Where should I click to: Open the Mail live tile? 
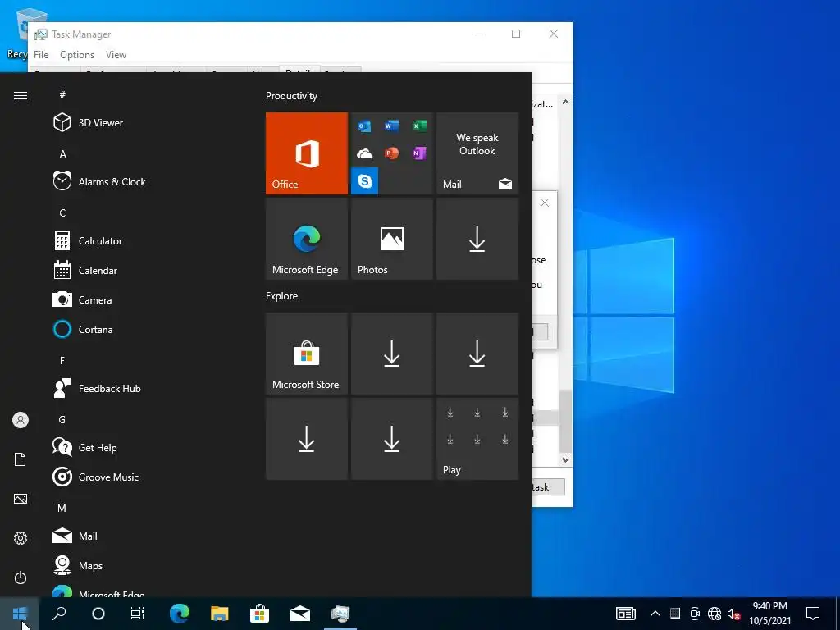pyautogui.click(x=477, y=153)
